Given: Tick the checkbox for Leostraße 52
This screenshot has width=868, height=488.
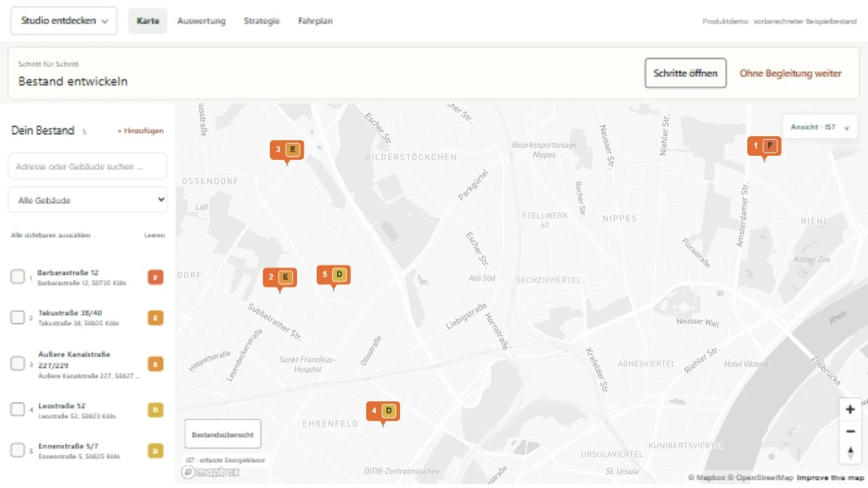Looking at the screenshot, I should tap(18, 409).
